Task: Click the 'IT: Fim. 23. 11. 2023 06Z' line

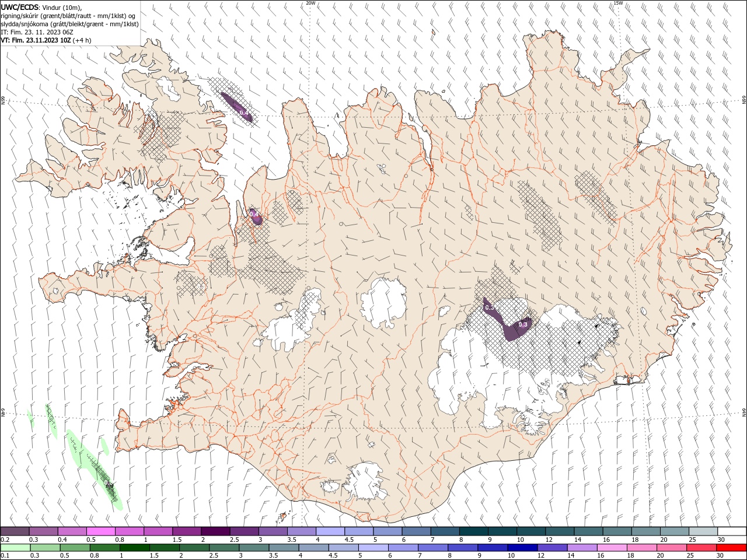Action: pos(37,32)
